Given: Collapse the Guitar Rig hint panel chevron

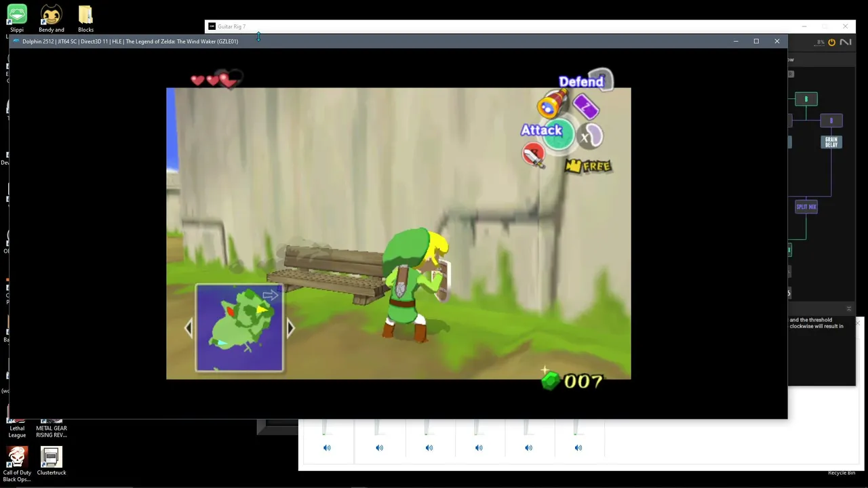Looking at the screenshot, I should [849, 308].
